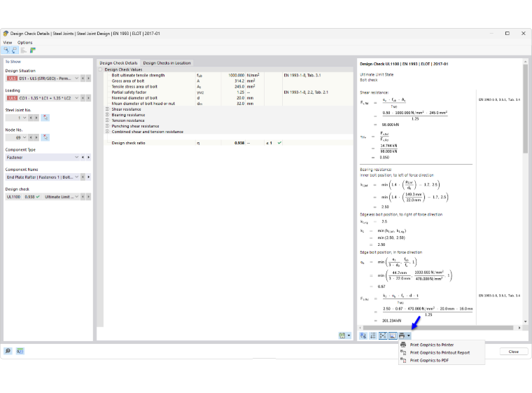Go to previous Design Situation with left arrow
The height and width of the screenshot is (393, 532).
pos(83,78)
